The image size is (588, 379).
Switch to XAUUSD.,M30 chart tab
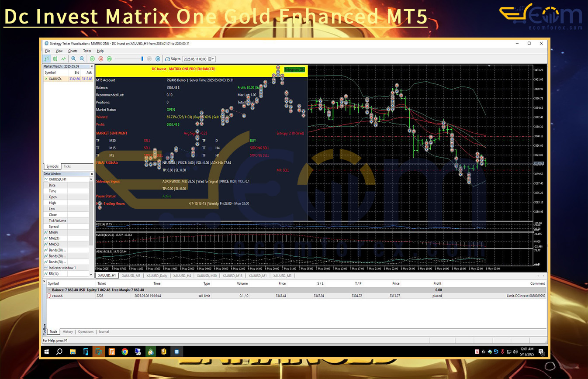[207, 276]
